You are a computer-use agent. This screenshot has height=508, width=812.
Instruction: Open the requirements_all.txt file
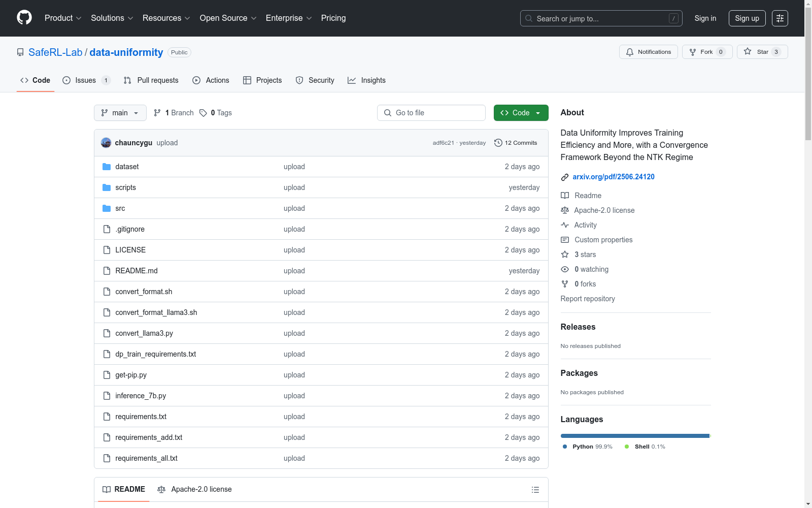[146, 458]
